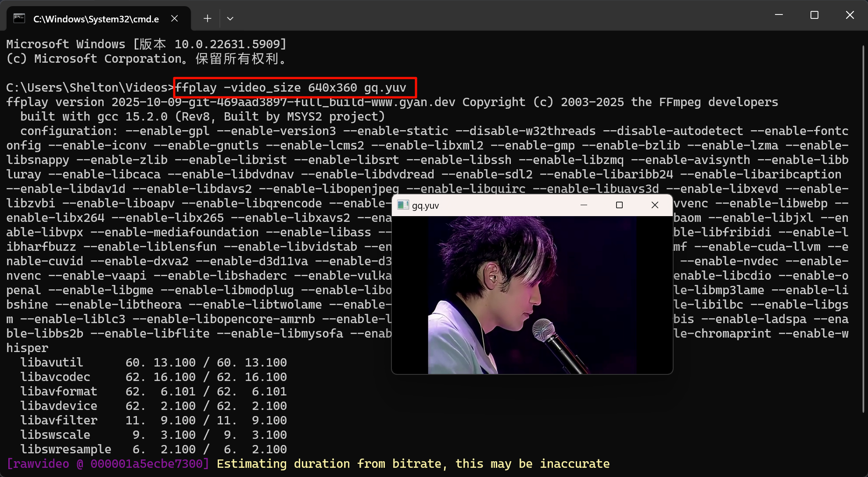Screen dimensions: 868x477
Task: Close the gq.yuv ffplay window
Action: click(x=655, y=205)
